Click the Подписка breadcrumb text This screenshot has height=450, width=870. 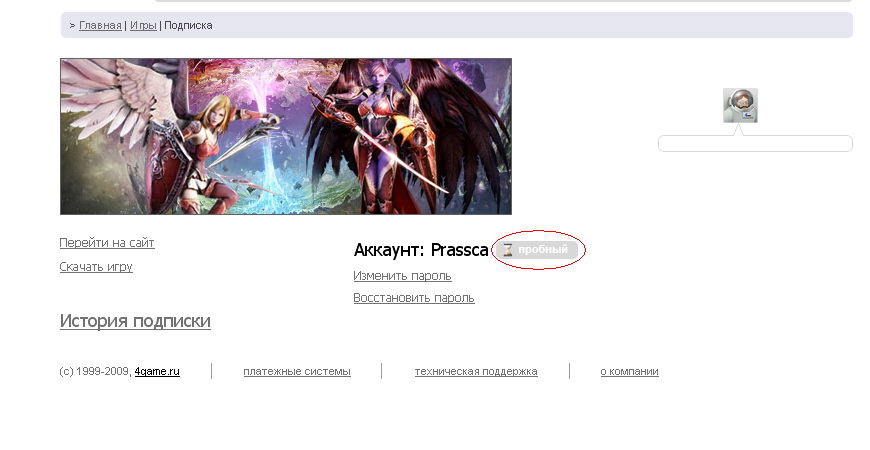click(188, 26)
